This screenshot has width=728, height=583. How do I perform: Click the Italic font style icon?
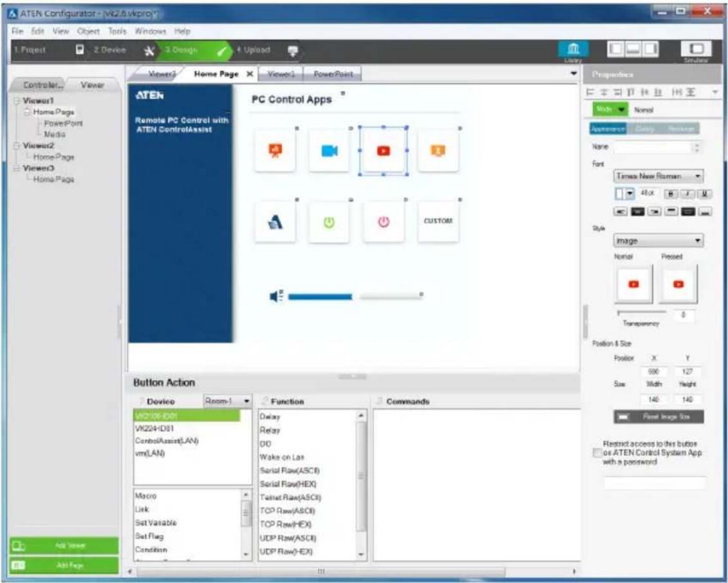(688, 194)
